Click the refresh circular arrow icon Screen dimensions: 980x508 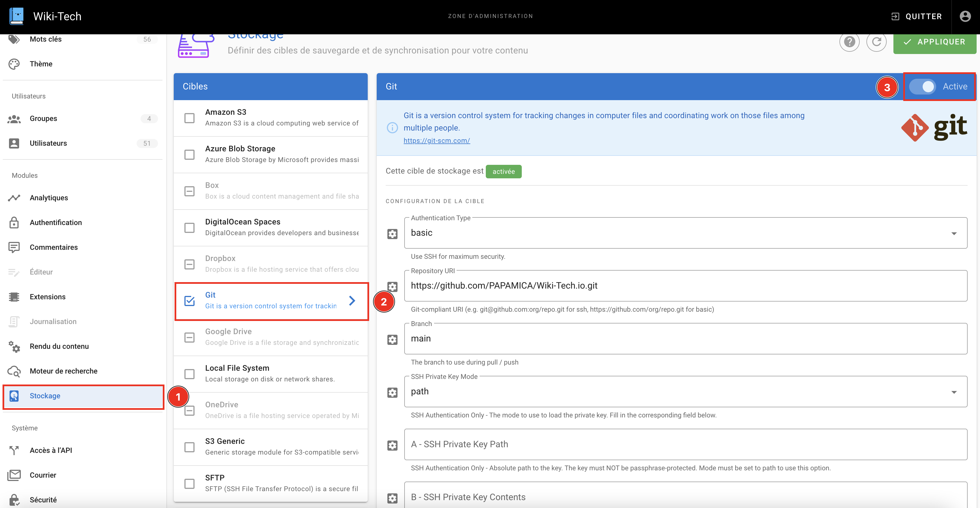tap(876, 42)
